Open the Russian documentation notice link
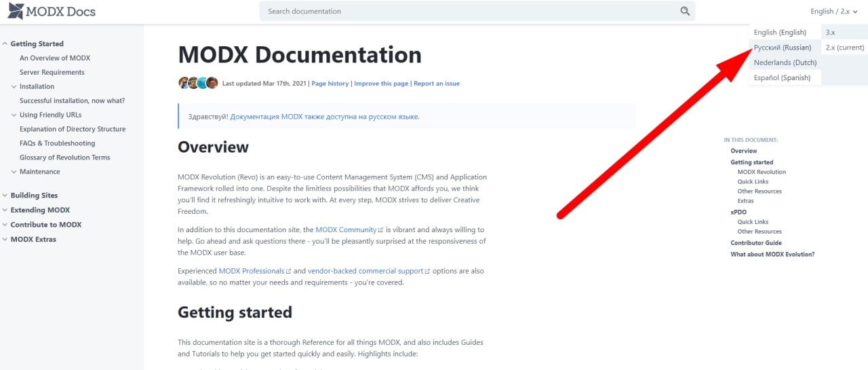The height and width of the screenshot is (370, 868). coord(324,117)
